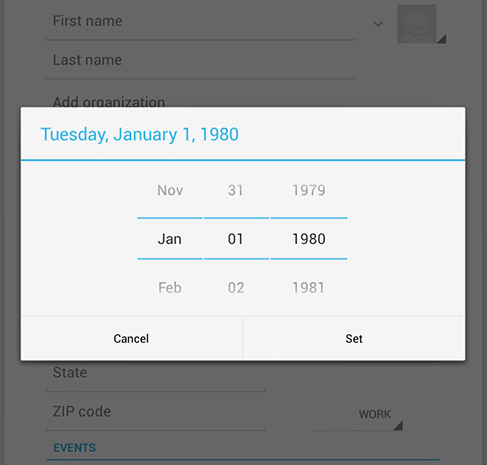Tap the selected day 01
The height and width of the screenshot is (465, 487).
pos(236,239)
